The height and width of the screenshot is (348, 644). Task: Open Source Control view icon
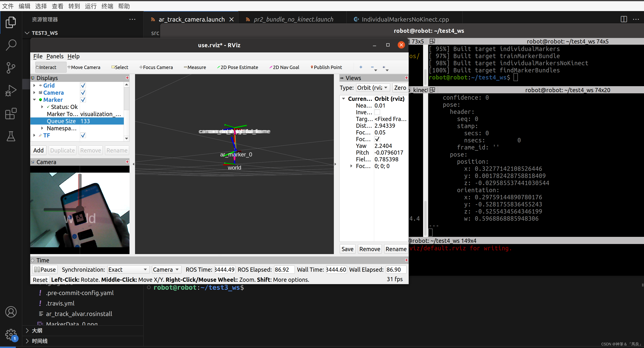pyautogui.click(x=11, y=68)
